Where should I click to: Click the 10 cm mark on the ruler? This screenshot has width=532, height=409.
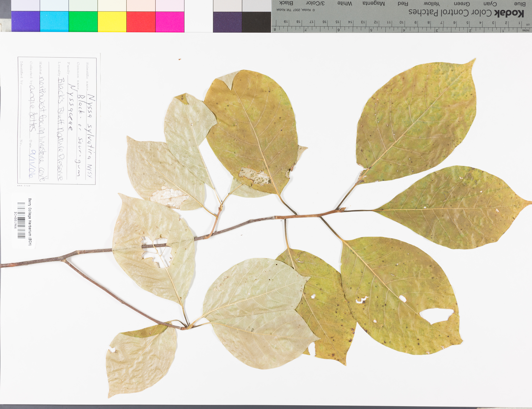402,22
